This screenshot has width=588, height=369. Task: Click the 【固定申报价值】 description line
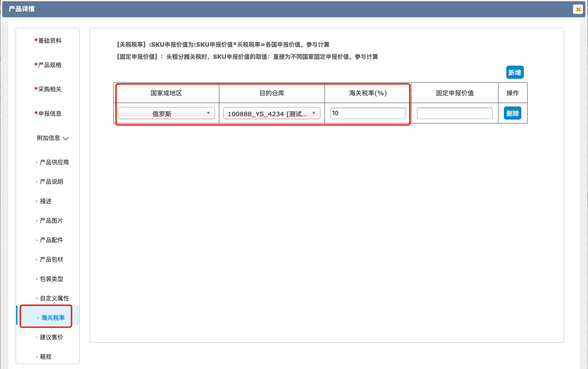tap(247, 57)
